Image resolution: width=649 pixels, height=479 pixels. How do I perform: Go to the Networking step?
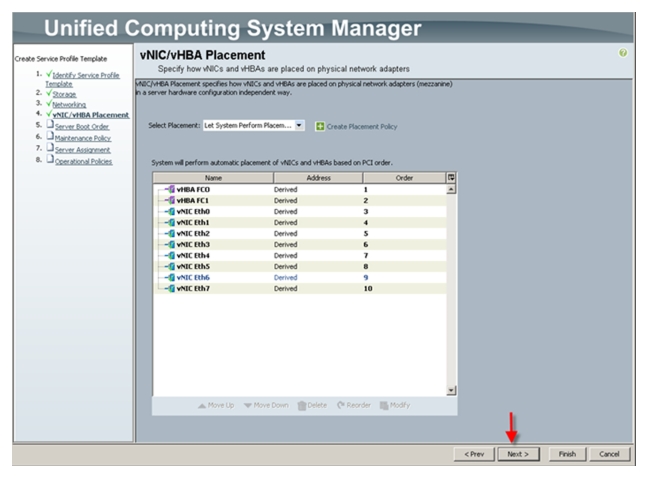click(69, 105)
